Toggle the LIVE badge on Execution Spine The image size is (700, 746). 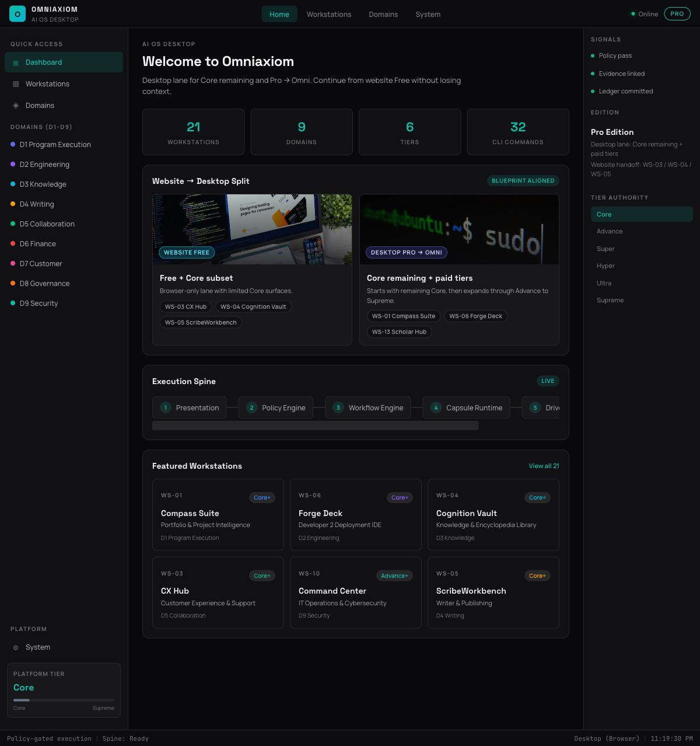tap(547, 381)
